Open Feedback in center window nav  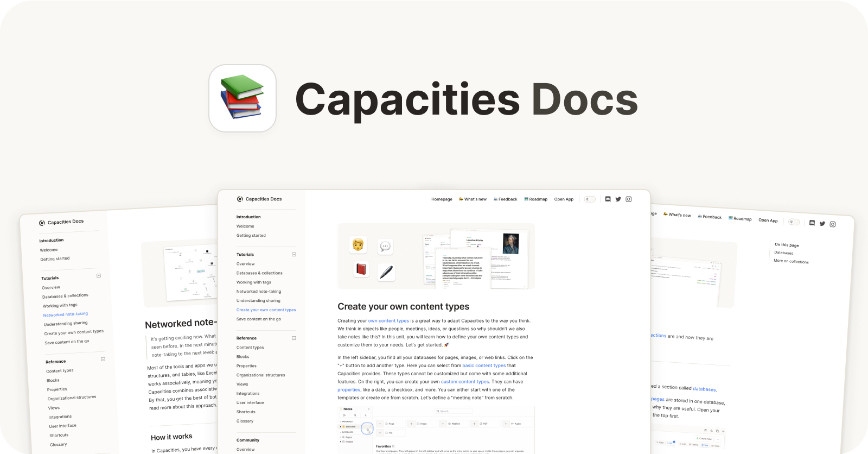coord(505,199)
